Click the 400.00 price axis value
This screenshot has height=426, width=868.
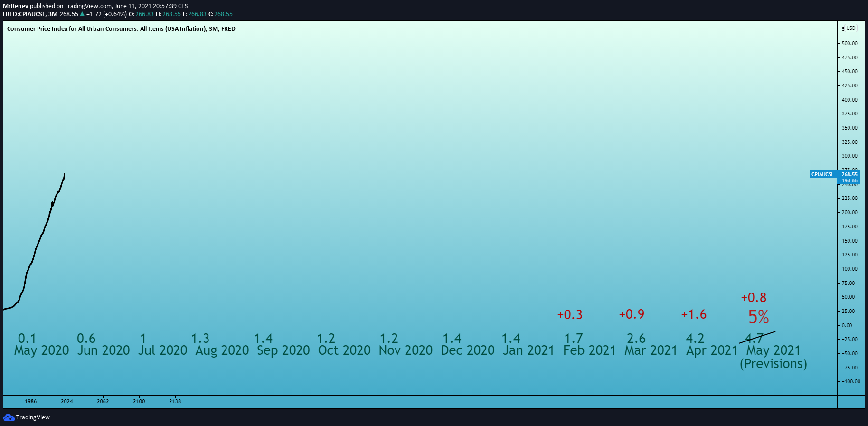coord(849,100)
